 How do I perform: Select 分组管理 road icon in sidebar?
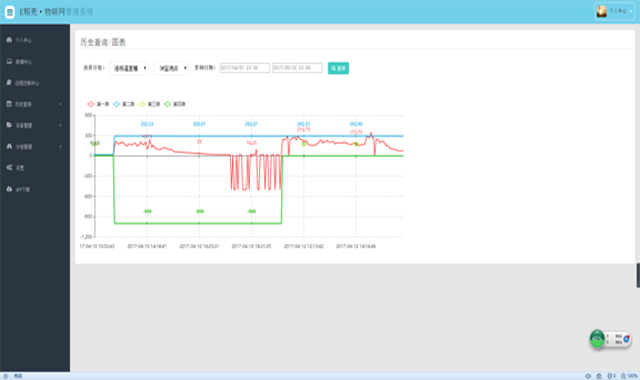[x=9, y=146]
